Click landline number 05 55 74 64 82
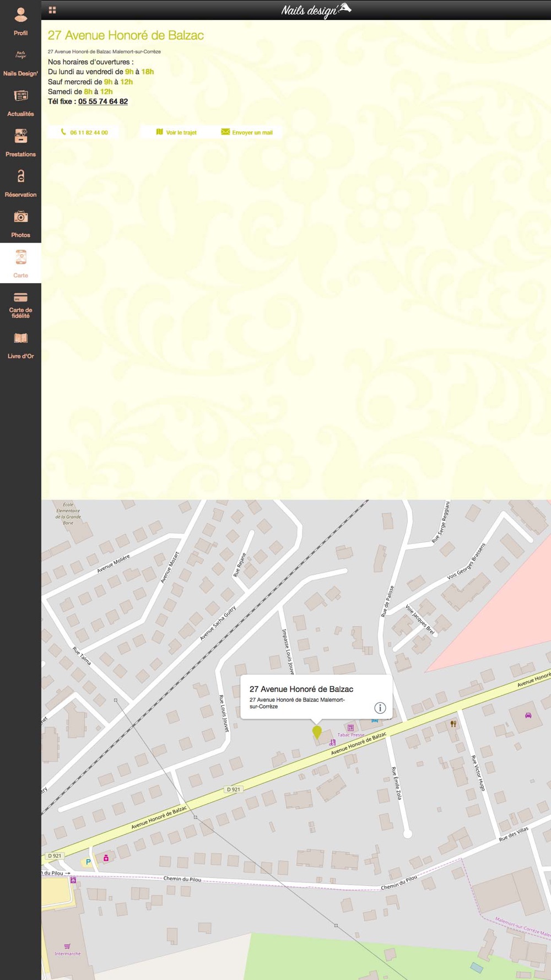551x980 pixels. [103, 101]
